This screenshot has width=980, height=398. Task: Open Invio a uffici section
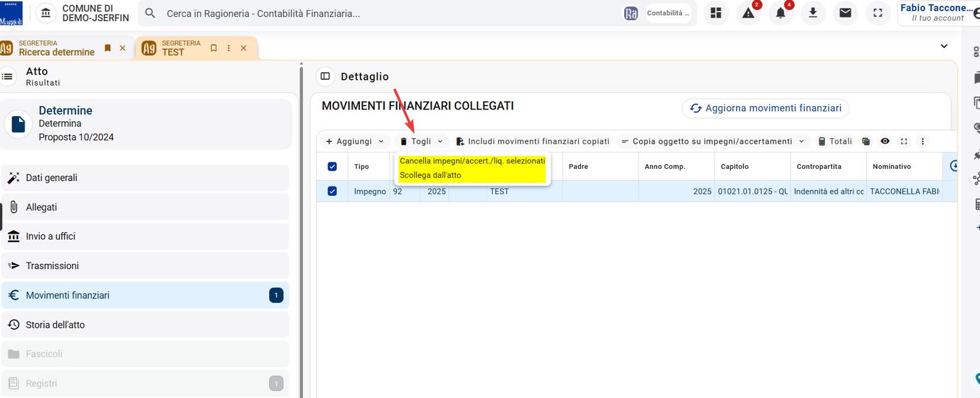click(145, 236)
